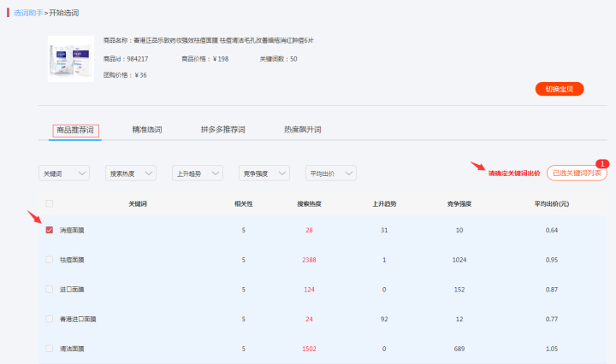Toggle the select-all checkbox in table header
The height and width of the screenshot is (364, 616).
[50, 203]
